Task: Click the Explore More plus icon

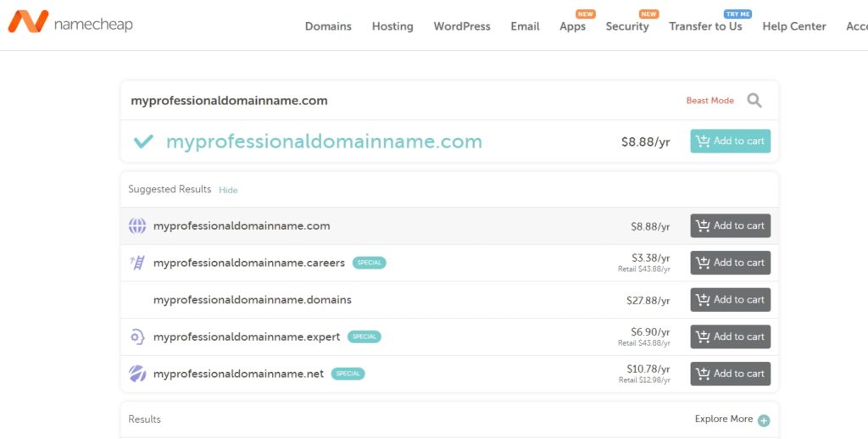Action: tap(764, 420)
